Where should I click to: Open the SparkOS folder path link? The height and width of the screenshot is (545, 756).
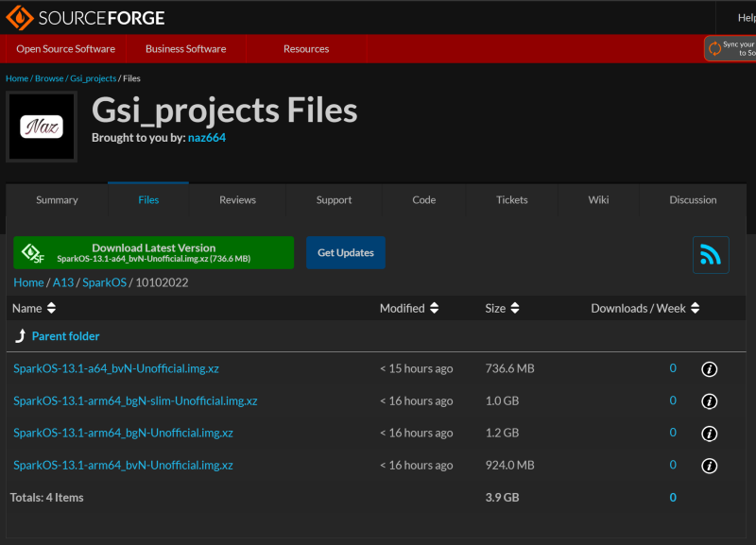point(104,282)
